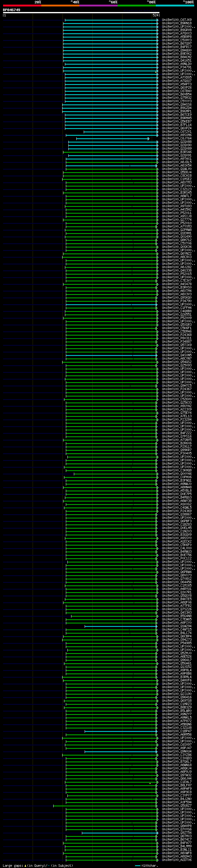Select hit label UniRef100_Q1XG52

(x=177, y=667)
